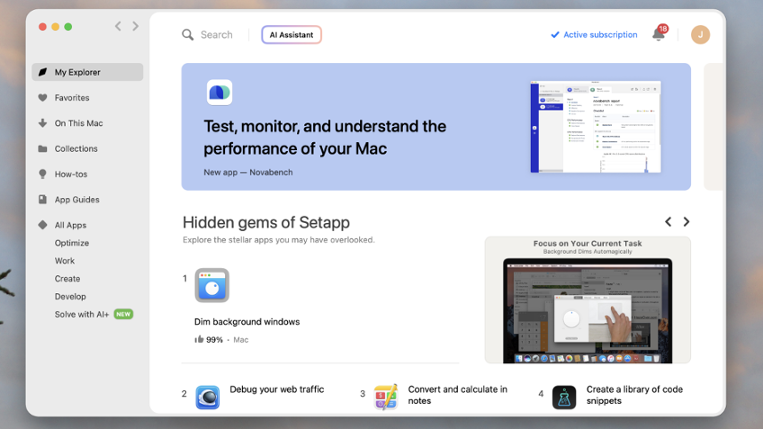Collapse the All Apps sidebar section
The width and height of the screenshot is (763, 429).
coord(70,225)
